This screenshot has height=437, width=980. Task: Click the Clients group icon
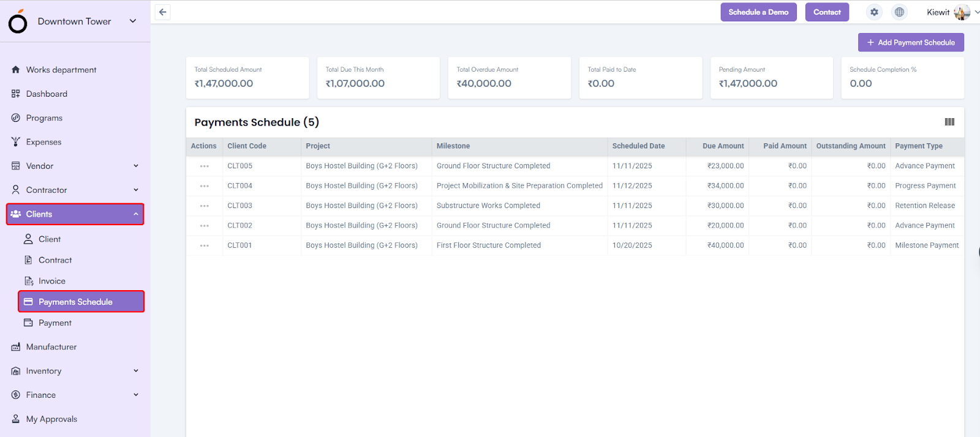point(16,214)
